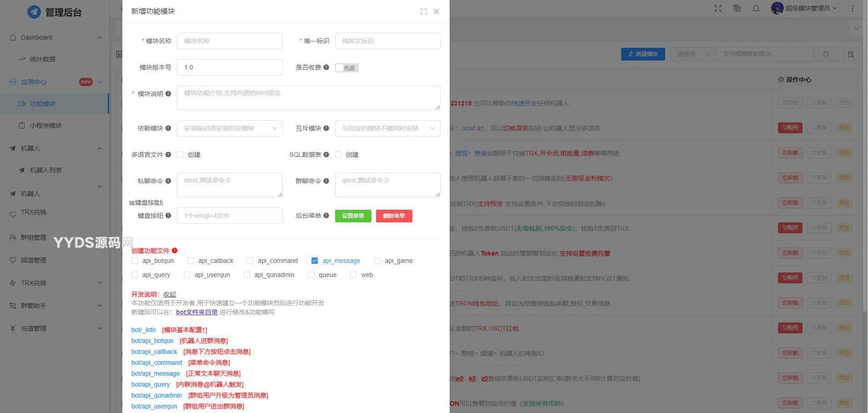The image size is (868, 413).
Task: Select 小程序模块 in the sidebar
Action: click(x=45, y=126)
